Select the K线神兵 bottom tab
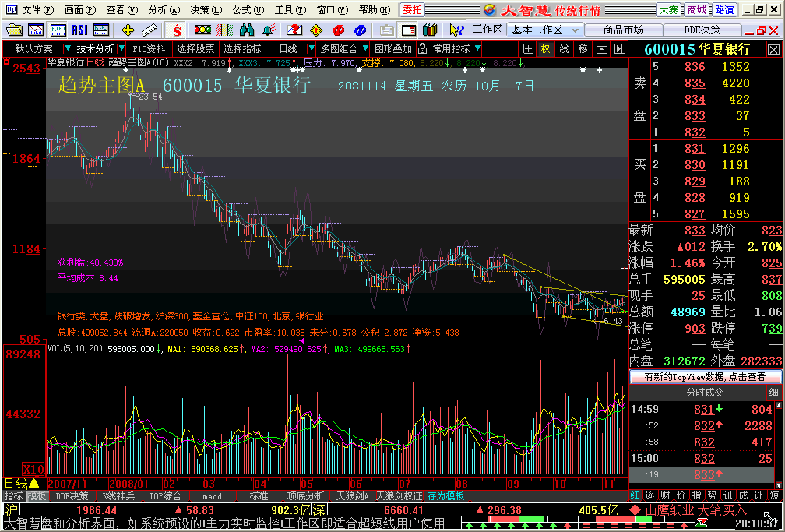 (x=118, y=496)
